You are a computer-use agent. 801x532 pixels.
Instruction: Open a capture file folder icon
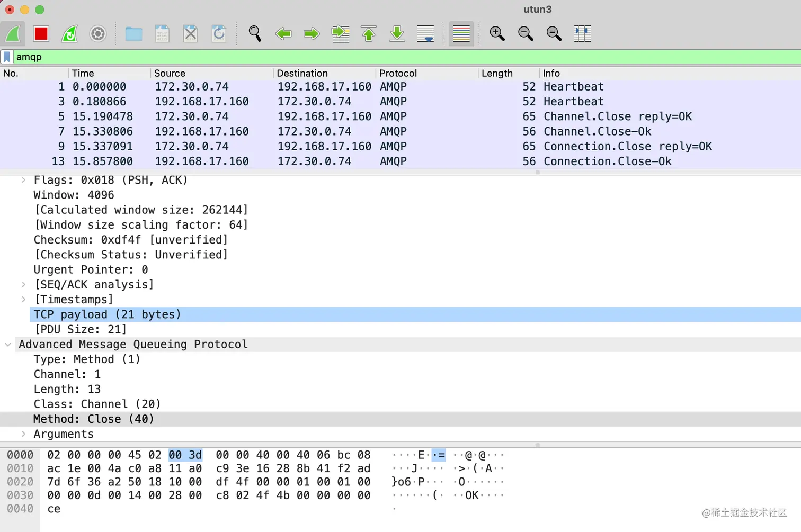pyautogui.click(x=133, y=34)
